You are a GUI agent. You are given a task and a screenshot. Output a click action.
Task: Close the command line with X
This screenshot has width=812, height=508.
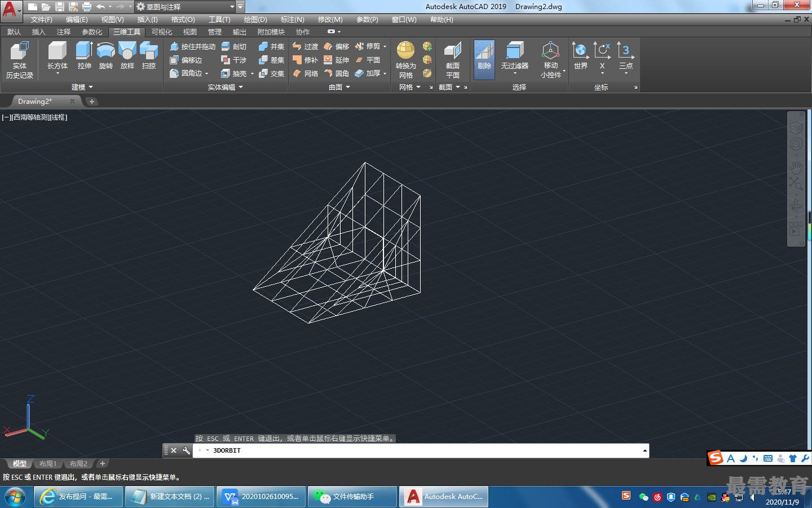[x=174, y=450]
